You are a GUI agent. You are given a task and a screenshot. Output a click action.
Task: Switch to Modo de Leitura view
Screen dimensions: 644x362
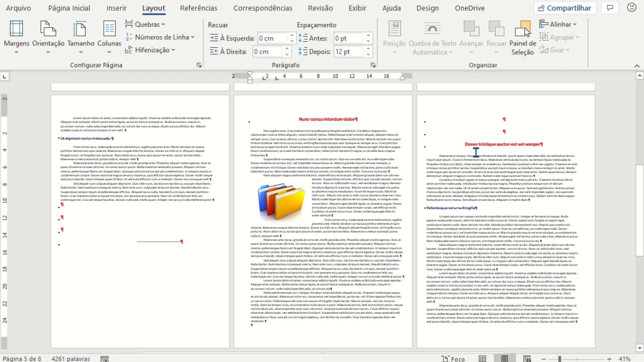click(482, 358)
